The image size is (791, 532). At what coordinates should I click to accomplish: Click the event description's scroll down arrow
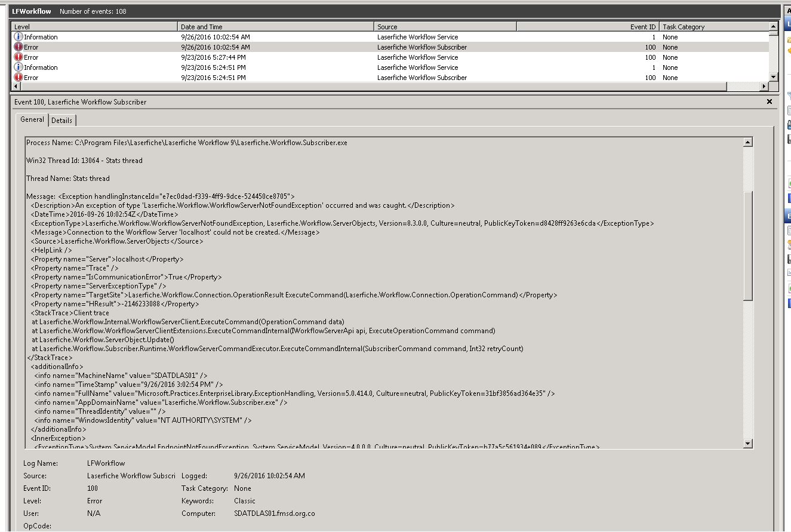747,443
